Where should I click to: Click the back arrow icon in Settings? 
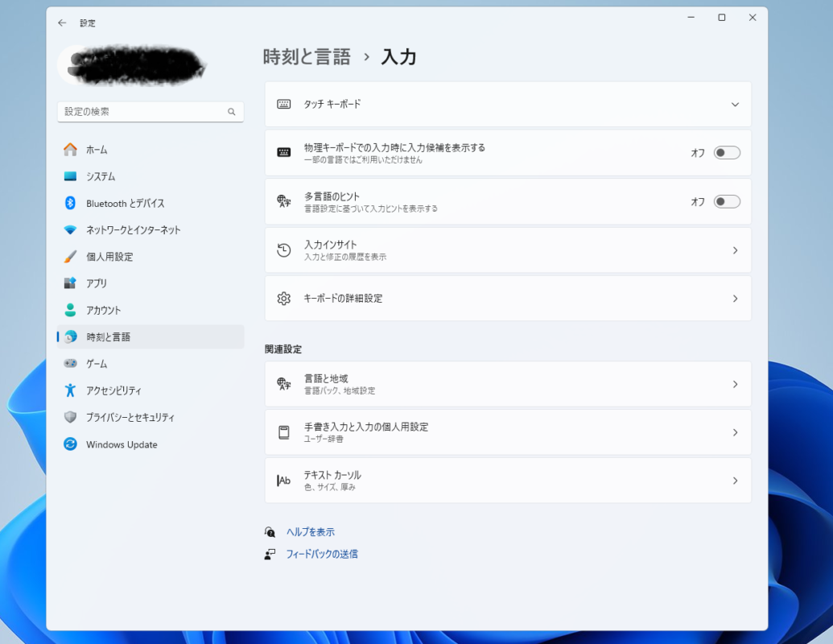click(x=62, y=23)
